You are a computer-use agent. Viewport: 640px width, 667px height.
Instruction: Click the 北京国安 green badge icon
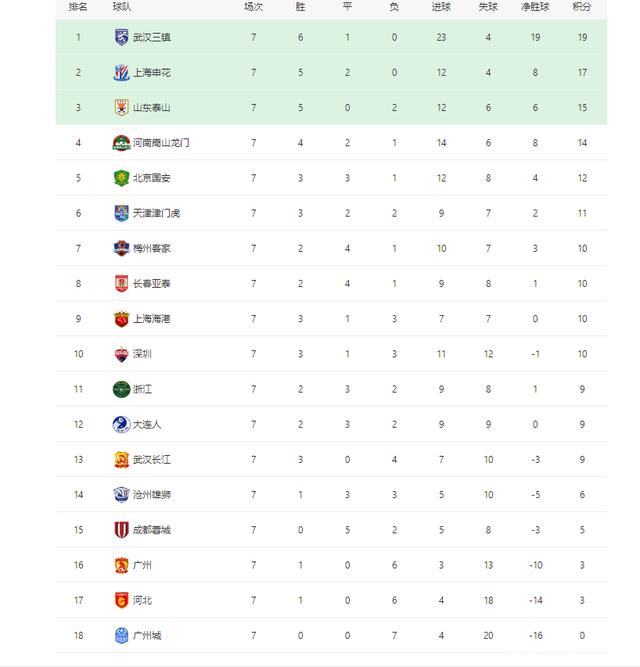pyautogui.click(x=121, y=178)
